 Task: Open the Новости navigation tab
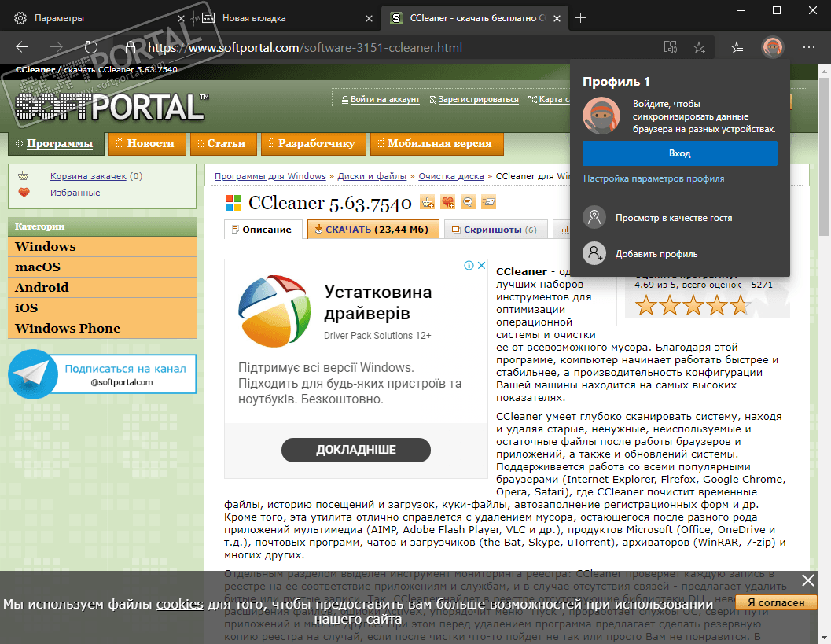[x=147, y=144]
